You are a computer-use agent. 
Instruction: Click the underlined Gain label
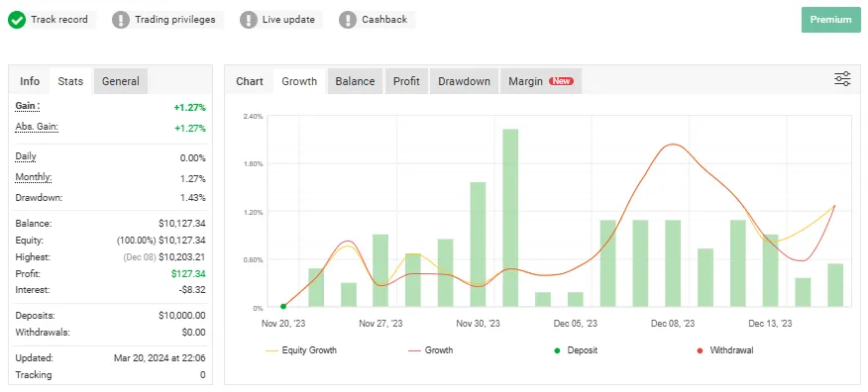pyautogui.click(x=28, y=106)
